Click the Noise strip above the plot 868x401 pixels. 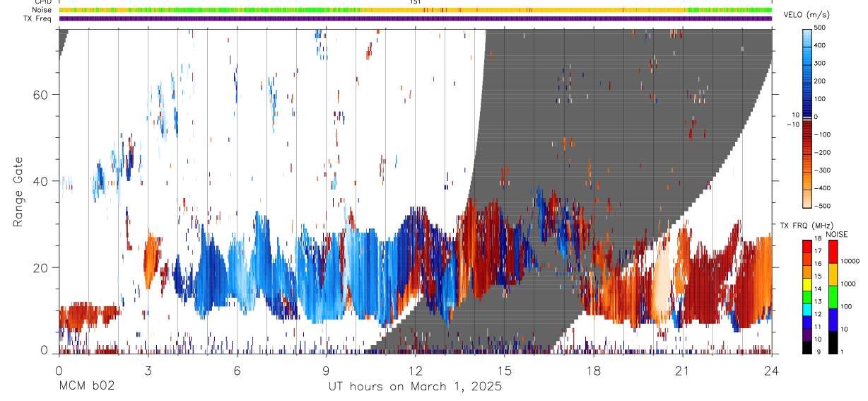tap(416, 10)
